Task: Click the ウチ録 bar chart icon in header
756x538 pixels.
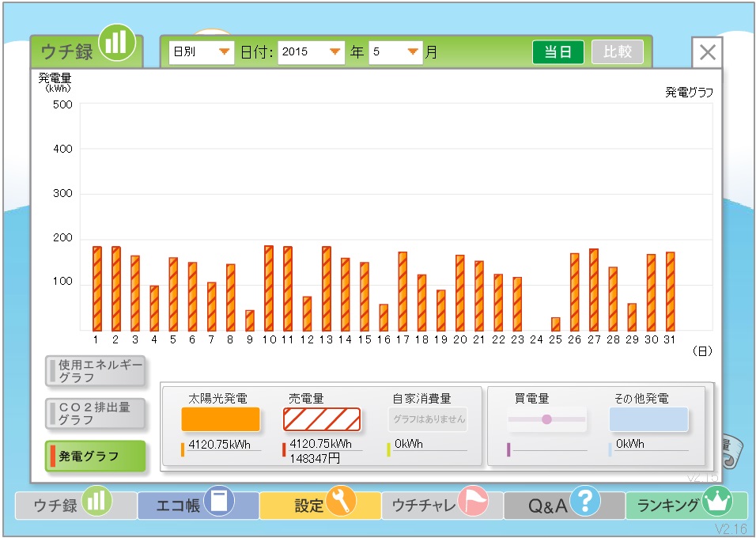Action: [x=117, y=43]
